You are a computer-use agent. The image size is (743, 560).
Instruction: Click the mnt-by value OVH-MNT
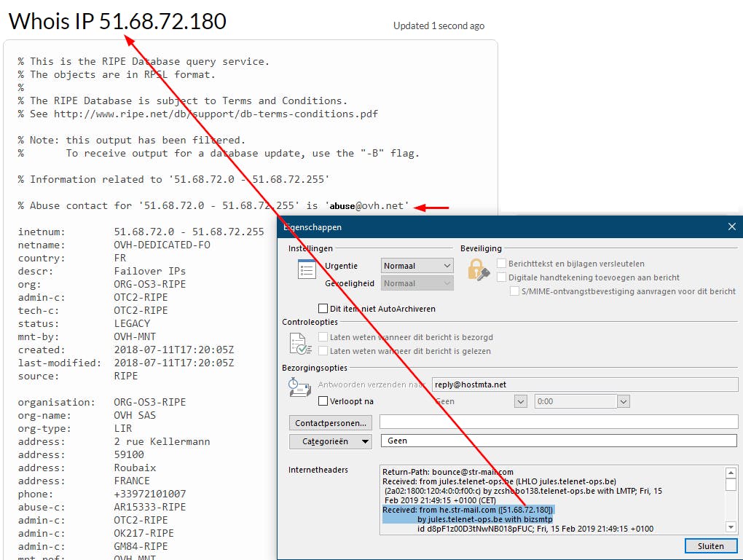[135, 336]
